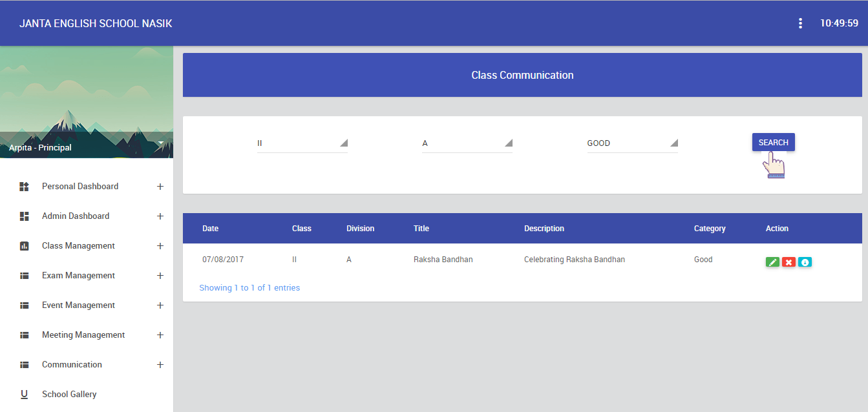Click the Class Management sidebar icon
Screen dimensions: 868x412
[x=25, y=246]
